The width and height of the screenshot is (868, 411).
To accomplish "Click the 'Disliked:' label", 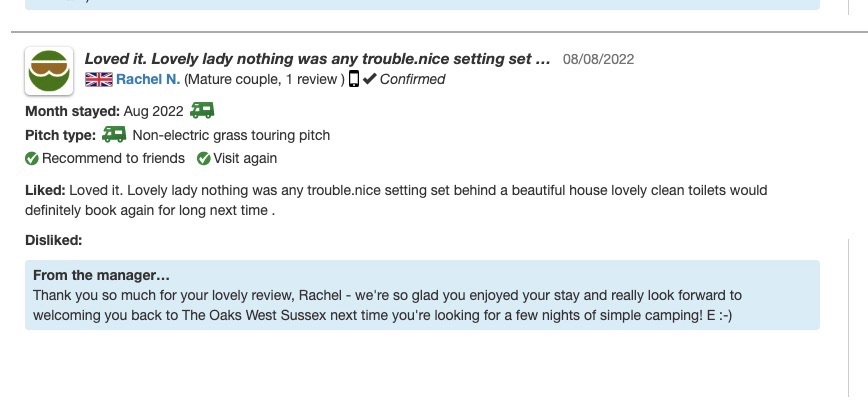I will (53, 240).
